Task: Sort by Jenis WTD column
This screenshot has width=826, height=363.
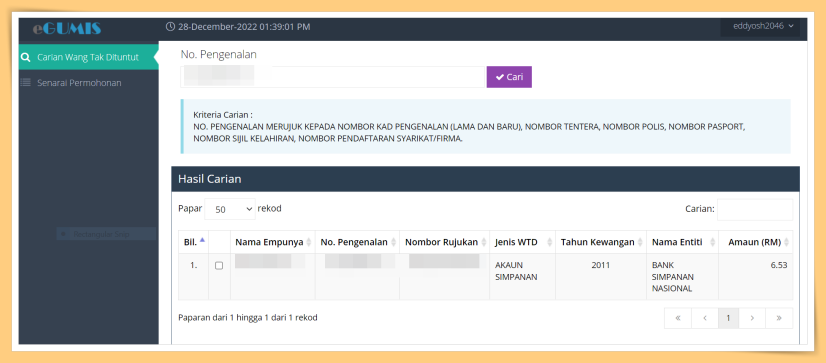Action: click(x=523, y=242)
